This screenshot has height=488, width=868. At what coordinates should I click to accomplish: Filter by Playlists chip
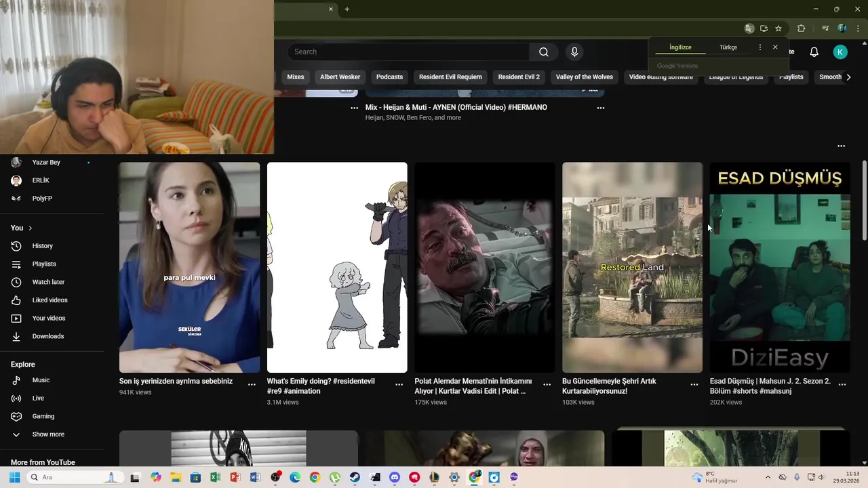pos(791,77)
